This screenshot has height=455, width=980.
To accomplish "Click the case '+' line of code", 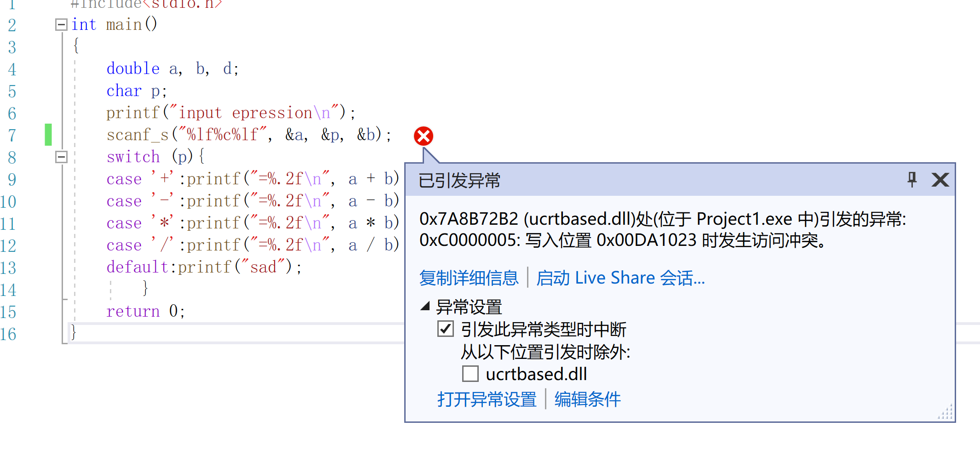I will 252,179.
